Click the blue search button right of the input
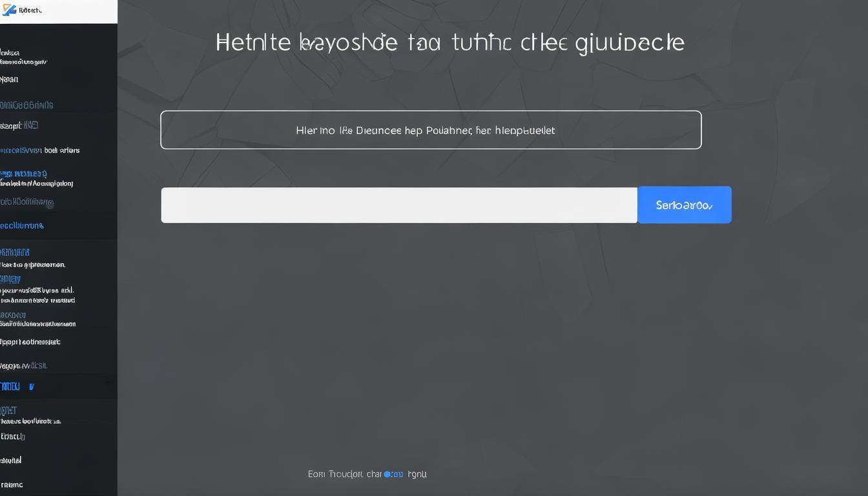The height and width of the screenshot is (496, 868). click(x=684, y=205)
